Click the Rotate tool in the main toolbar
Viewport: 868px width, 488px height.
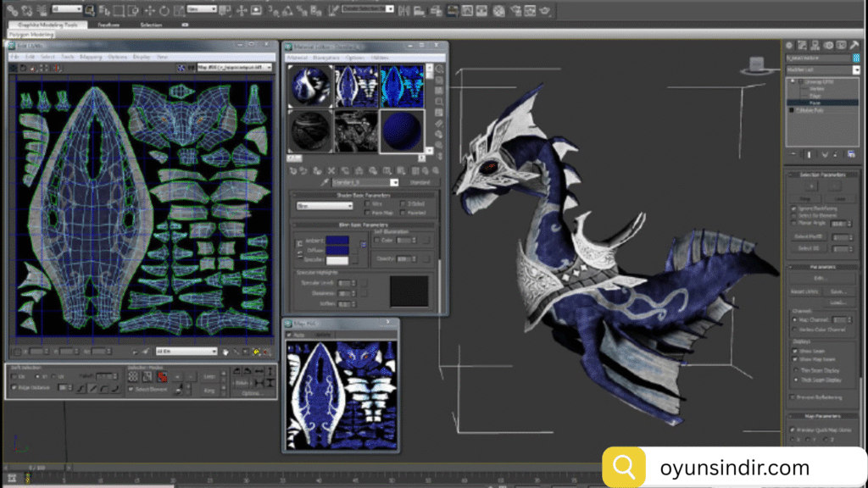164,10
